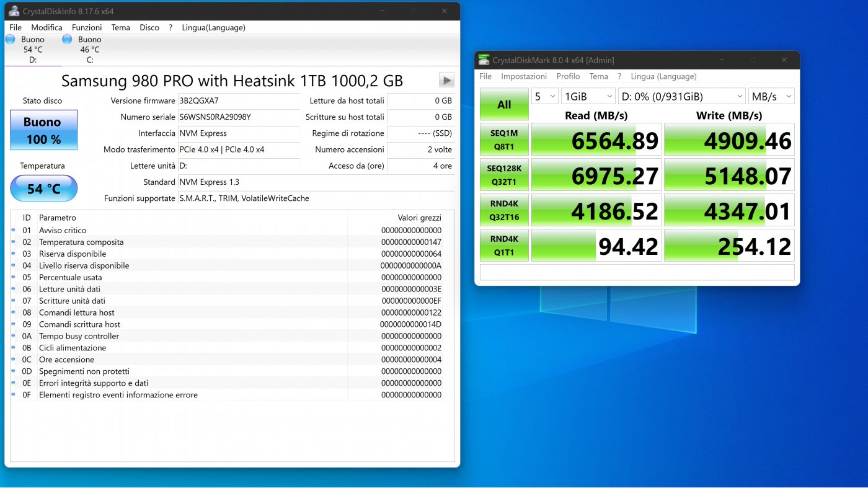Image resolution: width=868 pixels, height=488 pixels.
Task: Open the test count dropdown showing 5
Action: pos(545,96)
